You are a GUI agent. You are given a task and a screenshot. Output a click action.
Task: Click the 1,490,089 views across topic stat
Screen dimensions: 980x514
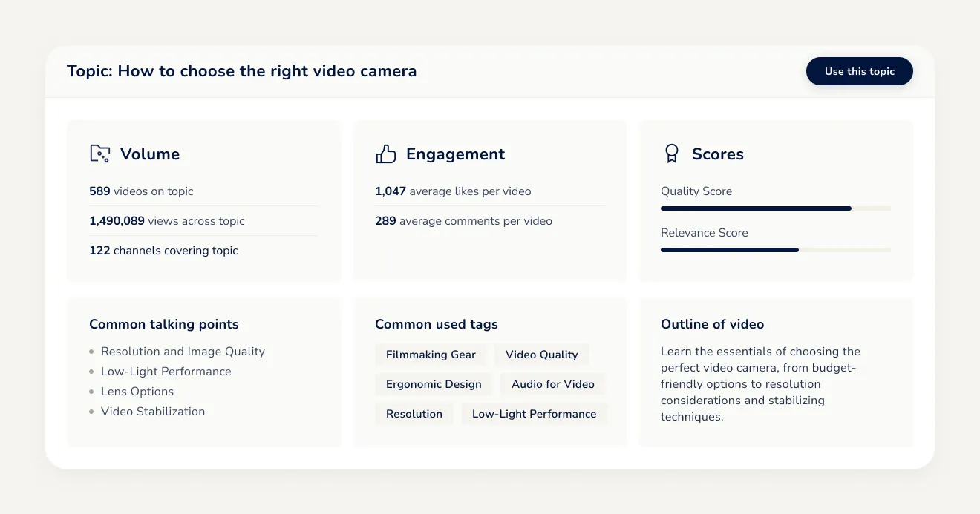click(166, 221)
